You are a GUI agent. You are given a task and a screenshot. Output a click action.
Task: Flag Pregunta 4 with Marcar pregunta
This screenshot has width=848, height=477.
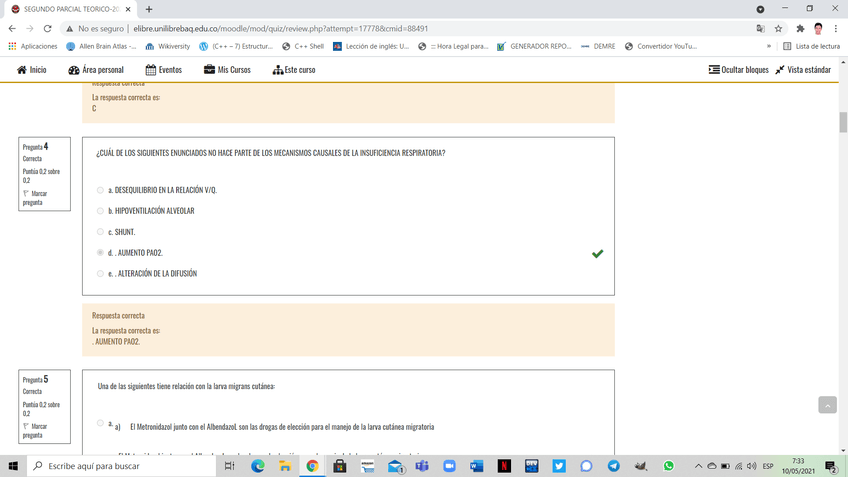tap(35, 198)
